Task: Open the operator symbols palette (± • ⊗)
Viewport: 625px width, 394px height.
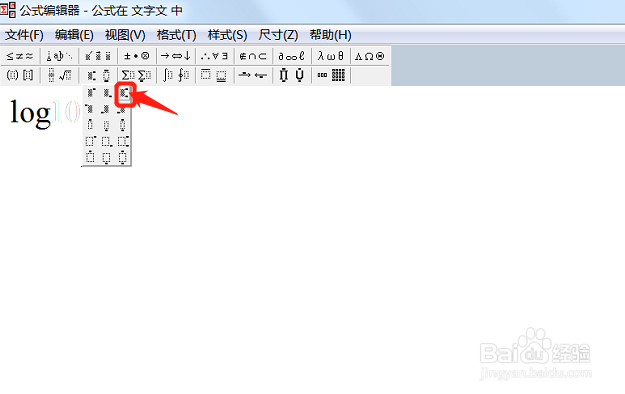Action: [137, 56]
